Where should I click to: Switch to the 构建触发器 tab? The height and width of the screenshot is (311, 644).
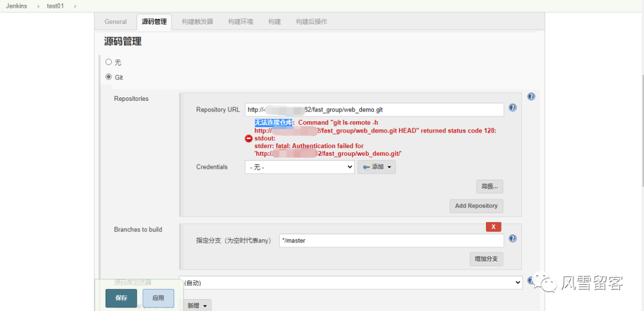point(197,22)
